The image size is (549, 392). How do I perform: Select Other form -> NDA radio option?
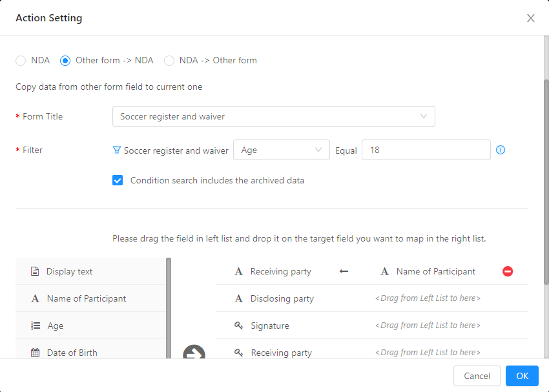[x=65, y=61]
